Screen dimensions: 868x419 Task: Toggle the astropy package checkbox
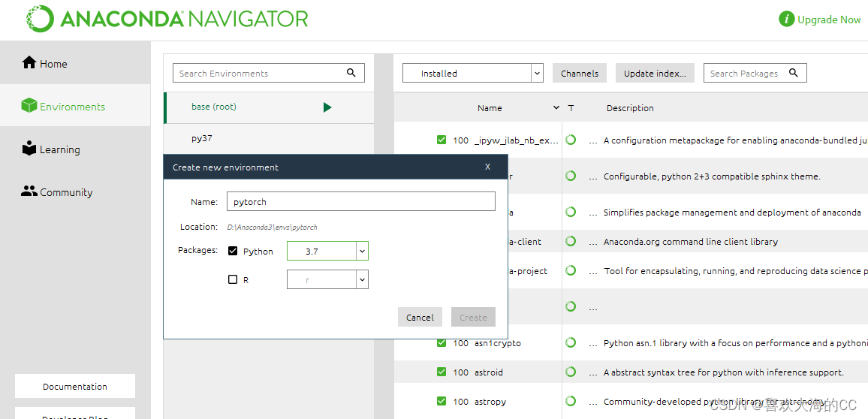(x=442, y=401)
